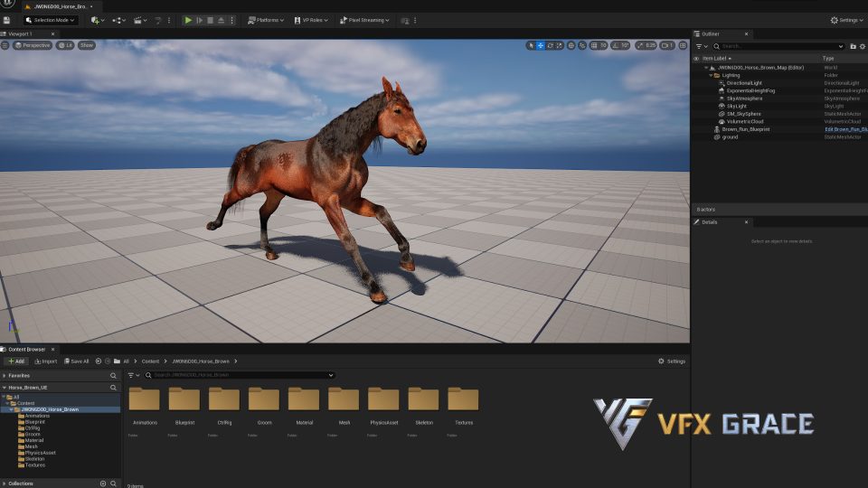
Task: Toggle grid snapping in viewport toolbar
Action: point(594,45)
